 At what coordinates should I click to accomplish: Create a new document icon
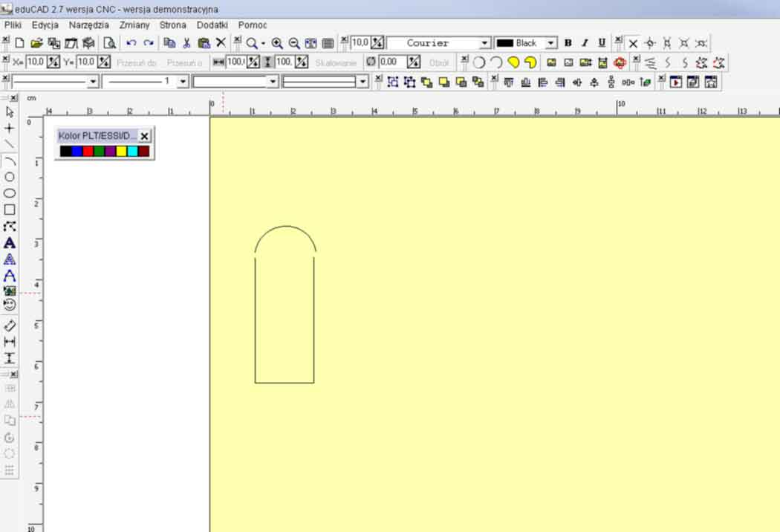tap(19, 43)
